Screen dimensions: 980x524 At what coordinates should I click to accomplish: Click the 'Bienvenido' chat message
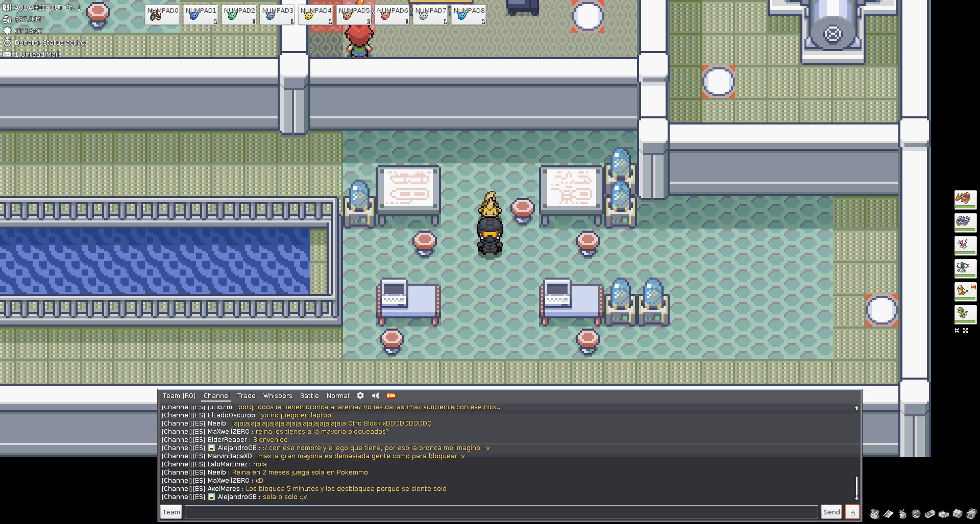271,439
